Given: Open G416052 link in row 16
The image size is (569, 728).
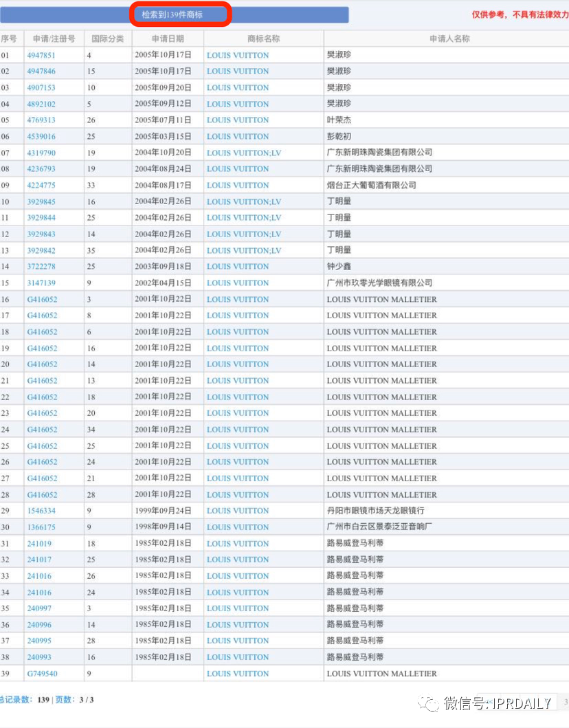Looking at the screenshot, I should 42,300.
